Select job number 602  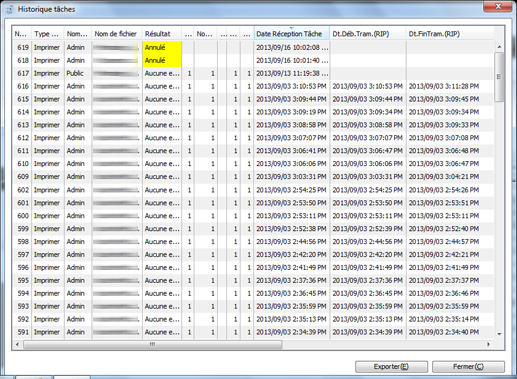[23, 190]
